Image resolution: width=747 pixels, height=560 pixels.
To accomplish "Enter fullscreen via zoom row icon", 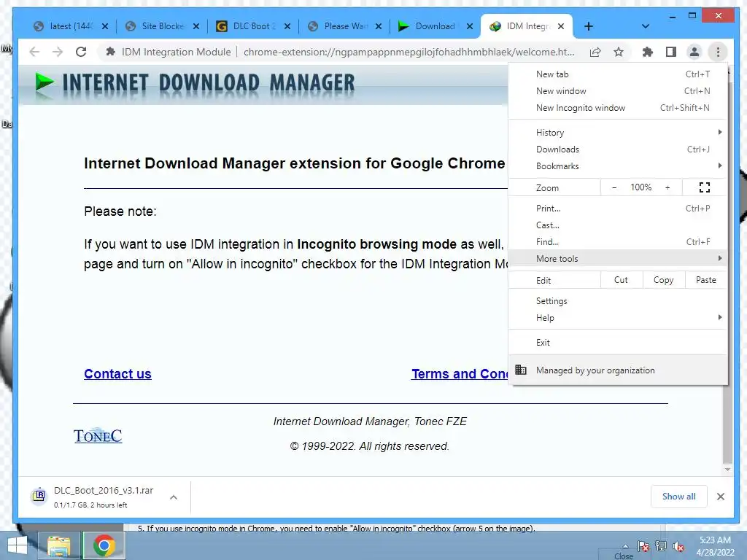I will [705, 187].
